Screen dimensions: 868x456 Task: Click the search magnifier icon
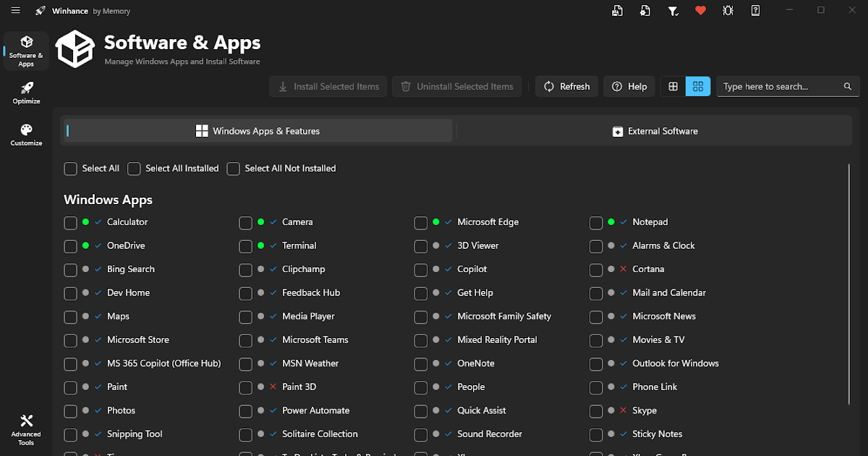tap(848, 86)
